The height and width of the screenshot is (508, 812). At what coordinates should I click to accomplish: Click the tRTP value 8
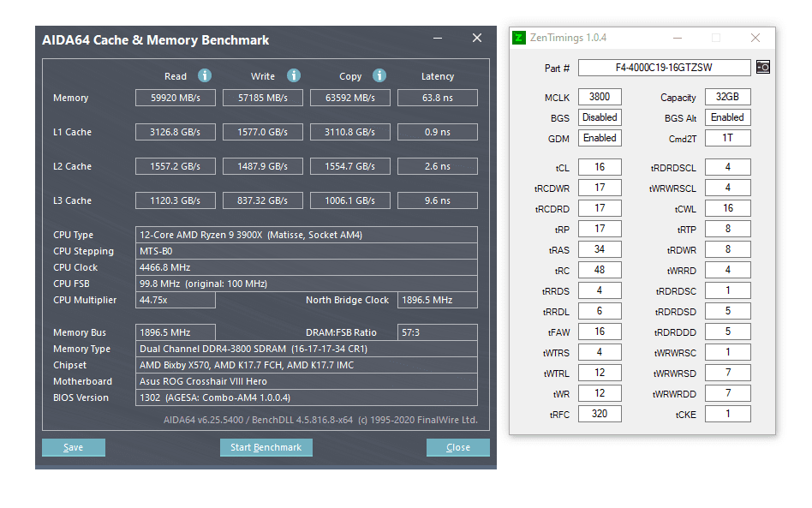point(727,229)
